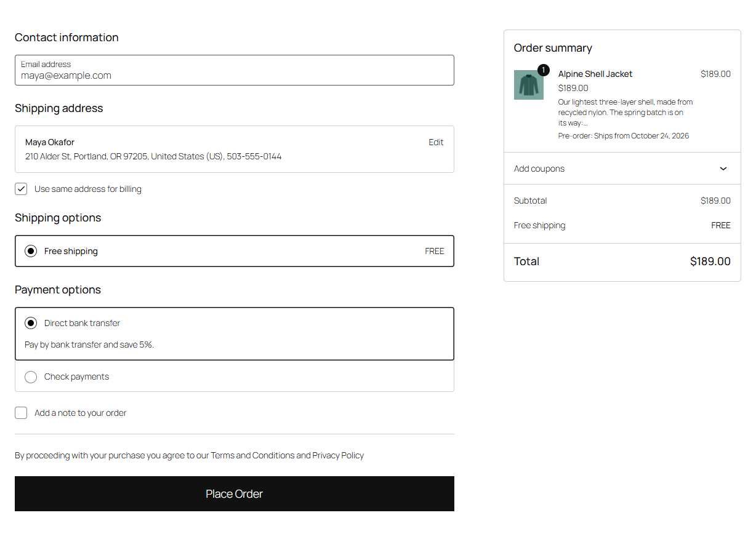
Task: Select Direct bank transfer payment option
Action: (x=31, y=323)
